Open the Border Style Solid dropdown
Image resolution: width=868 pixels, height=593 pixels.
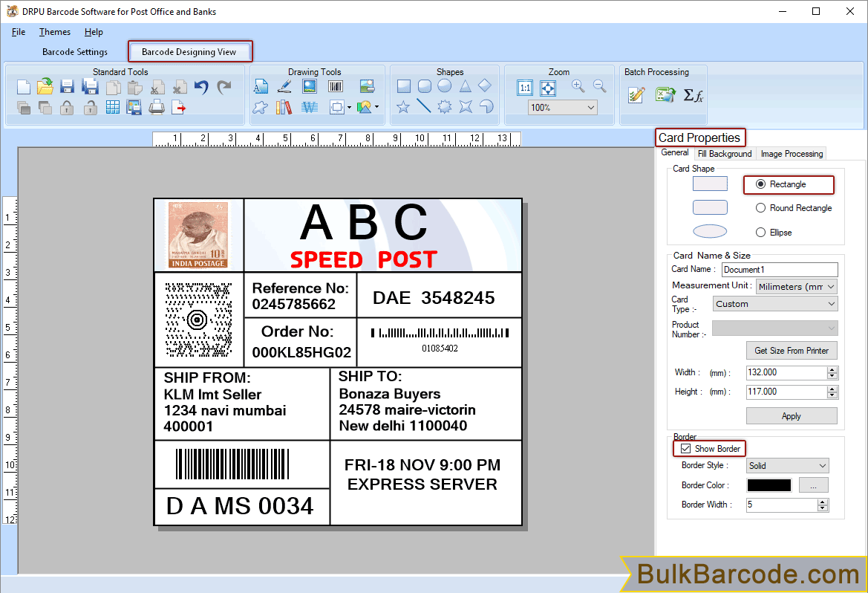point(787,465)
